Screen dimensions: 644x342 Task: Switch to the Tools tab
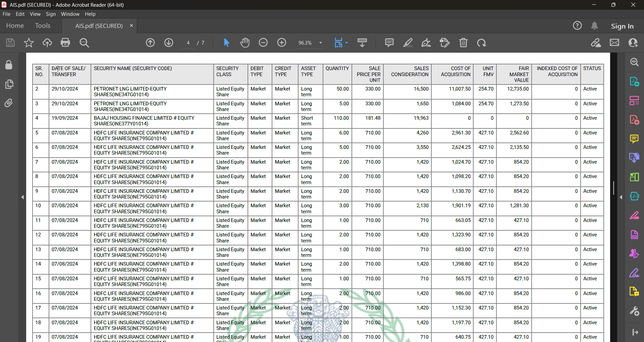coord(43,26)
